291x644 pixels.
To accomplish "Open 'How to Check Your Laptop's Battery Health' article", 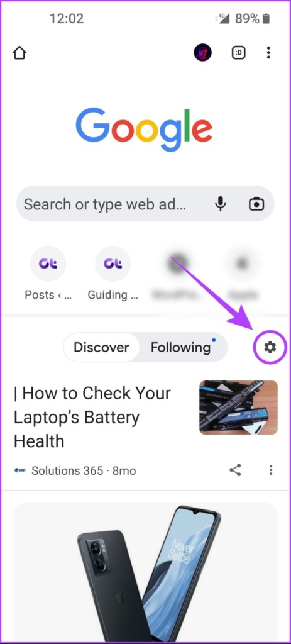I will point(92,418).
